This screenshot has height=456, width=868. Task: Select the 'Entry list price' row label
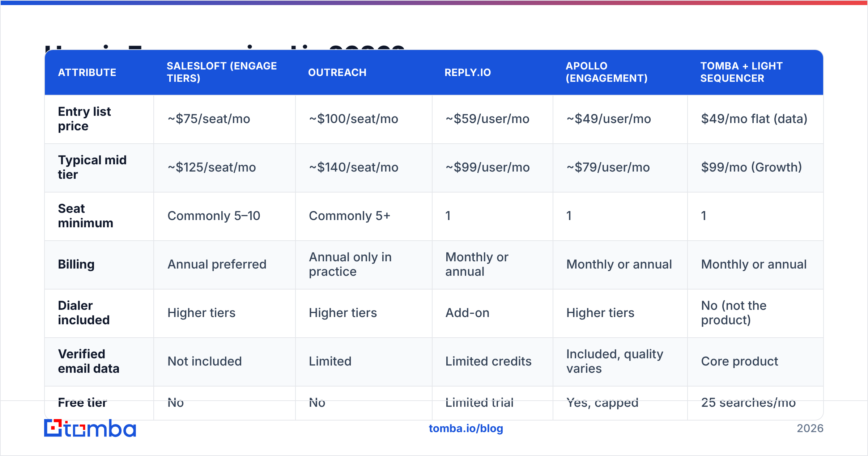[84, 119]
